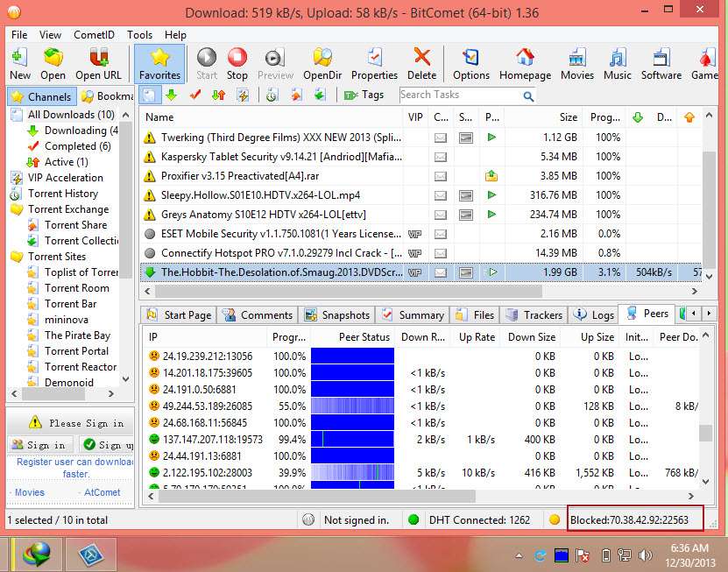Viewport: 728px width, 572px height.
Task: Click the Delete task icon
Action: point(422,63)
